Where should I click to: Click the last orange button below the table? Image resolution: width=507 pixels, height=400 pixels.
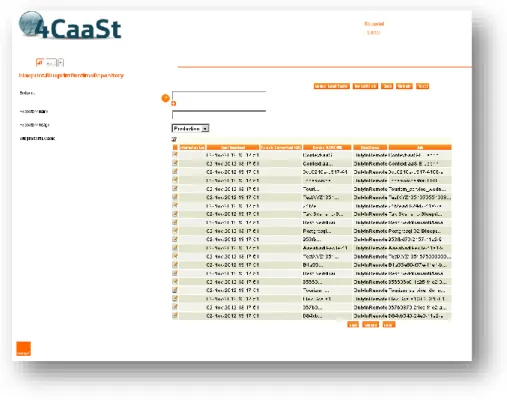389,325
